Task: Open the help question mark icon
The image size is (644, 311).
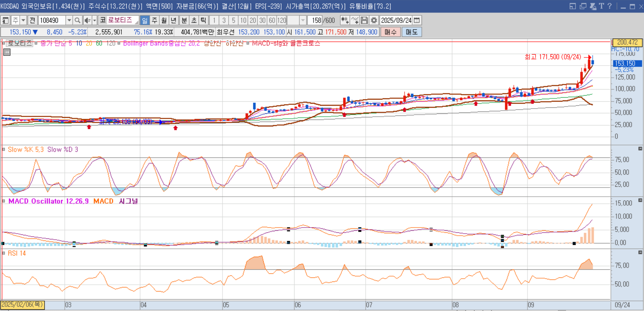Action: tap(610, 6)
